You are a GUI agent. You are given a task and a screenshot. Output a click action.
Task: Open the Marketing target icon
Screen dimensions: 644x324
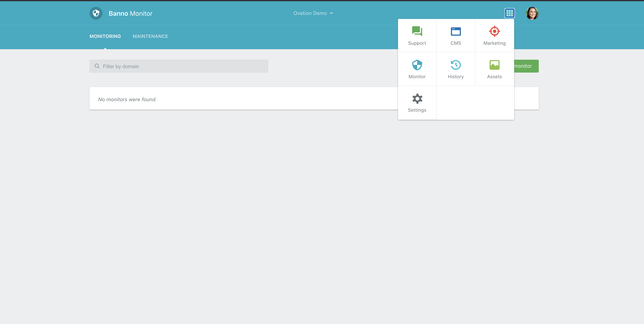tap(494, 31)
